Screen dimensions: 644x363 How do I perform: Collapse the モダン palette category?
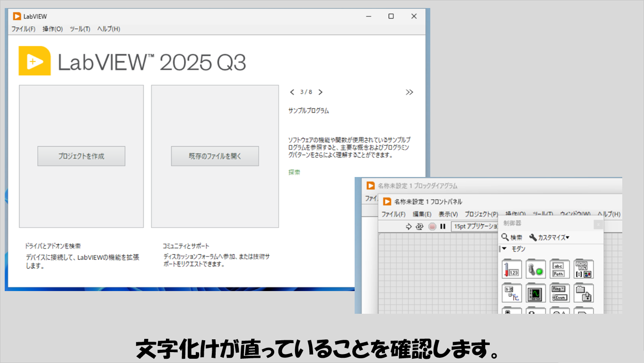504,249
